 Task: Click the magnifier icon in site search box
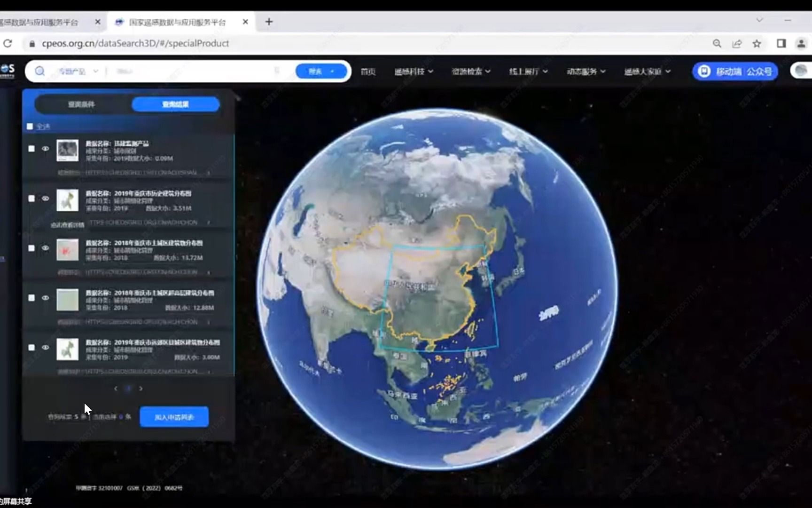point(40,71)
